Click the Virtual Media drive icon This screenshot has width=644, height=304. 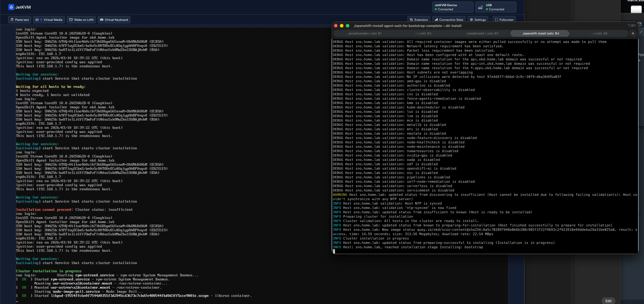point(37,20)
